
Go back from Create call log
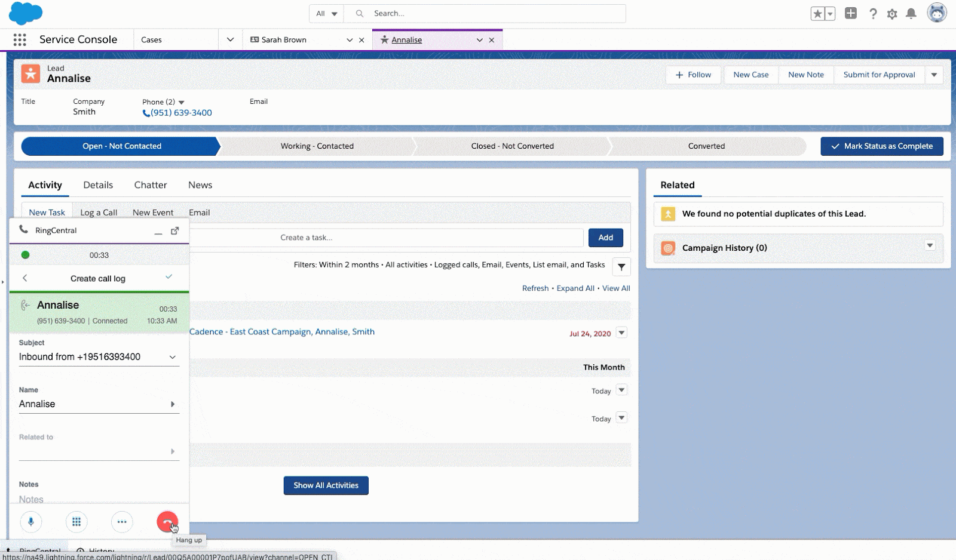point(25,278)
